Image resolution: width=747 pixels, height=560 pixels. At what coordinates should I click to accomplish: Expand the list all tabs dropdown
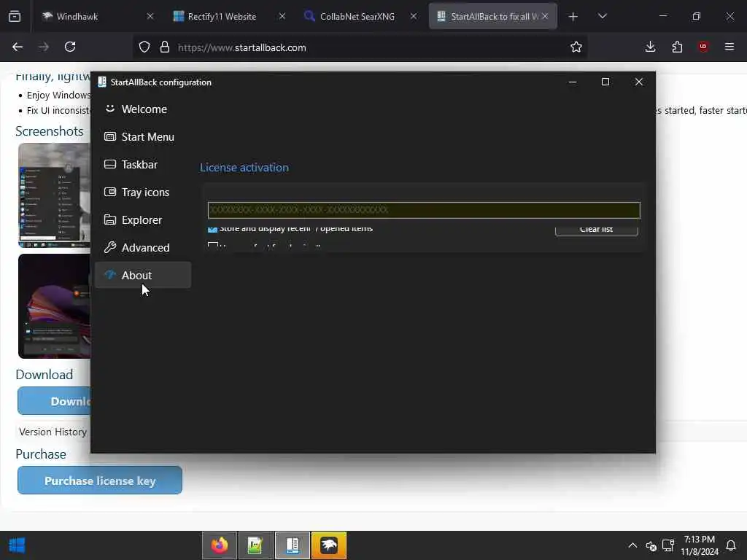coord(602,16)
